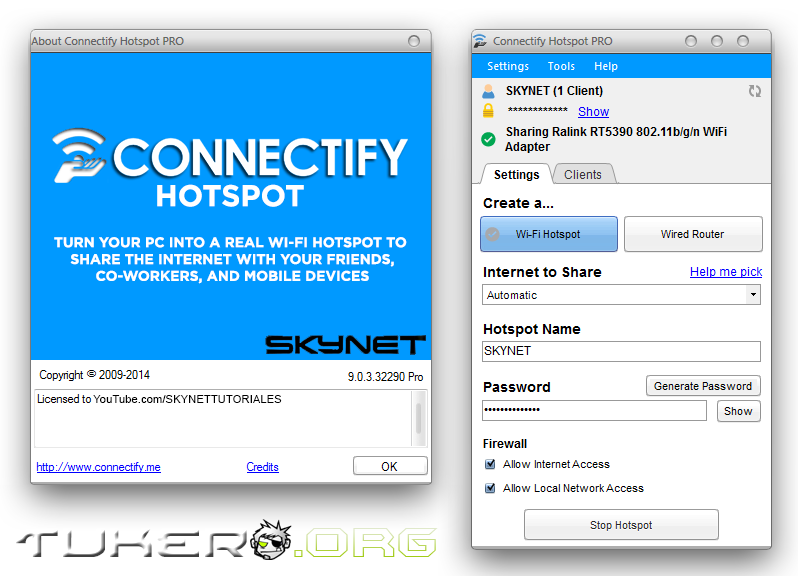Screen dimensions: 798x576
Task: Click OK in the About window
Action: pos(390,466)
